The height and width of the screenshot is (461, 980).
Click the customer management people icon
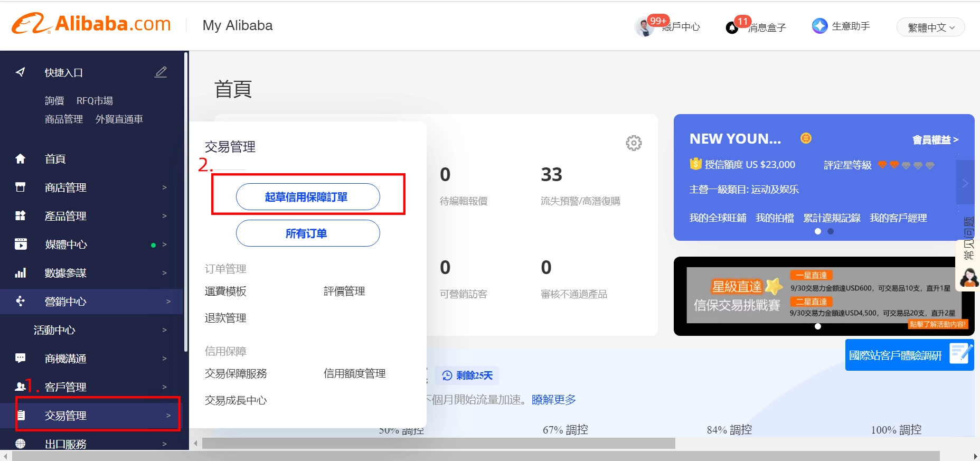coord(21,387)
